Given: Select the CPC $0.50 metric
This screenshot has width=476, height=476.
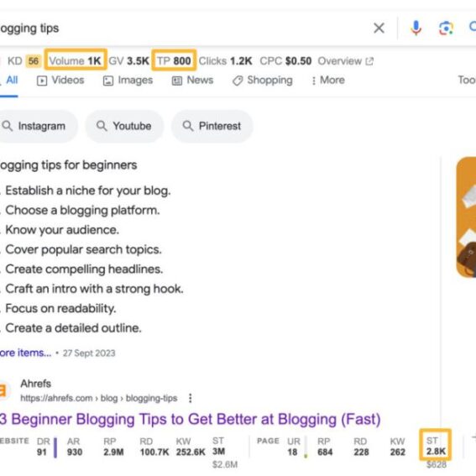Looking at the screenshot, I should pos(285,61).
